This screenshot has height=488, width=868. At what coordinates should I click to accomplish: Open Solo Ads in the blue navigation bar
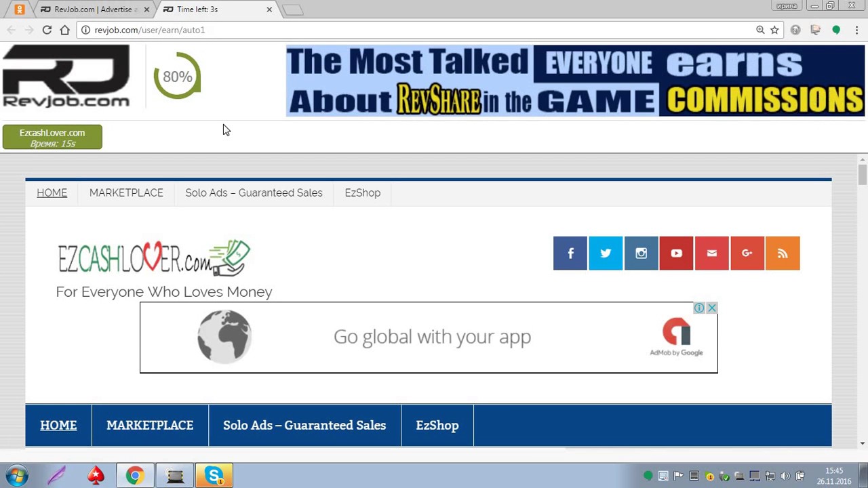[x=304, y=426]
